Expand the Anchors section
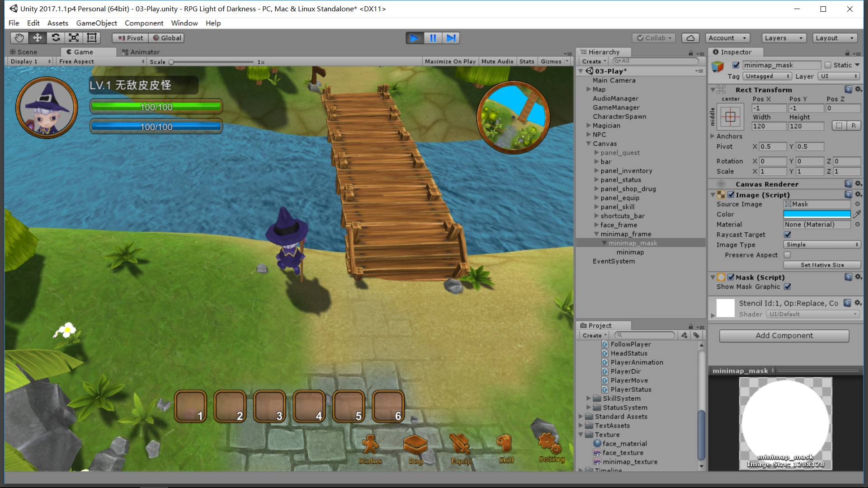Viewport: 868px width, 488px height. (712, 136)
